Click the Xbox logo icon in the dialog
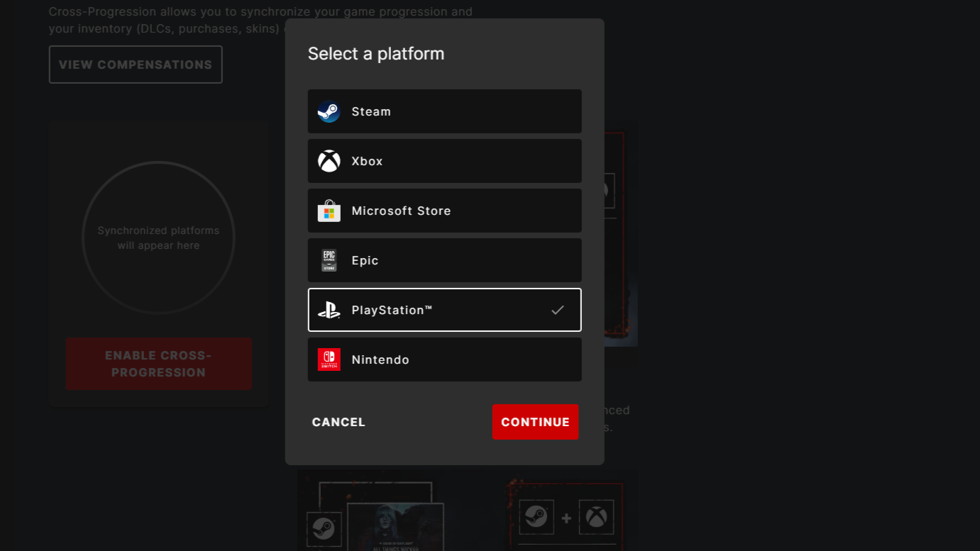Image resolution: width=980 pixels, height=551 pixels. tap(329, 161)
